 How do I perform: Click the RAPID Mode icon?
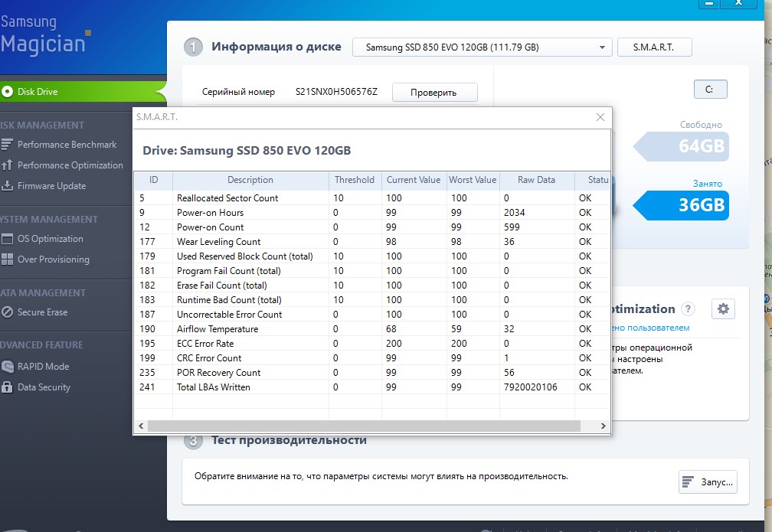point(8,366)
